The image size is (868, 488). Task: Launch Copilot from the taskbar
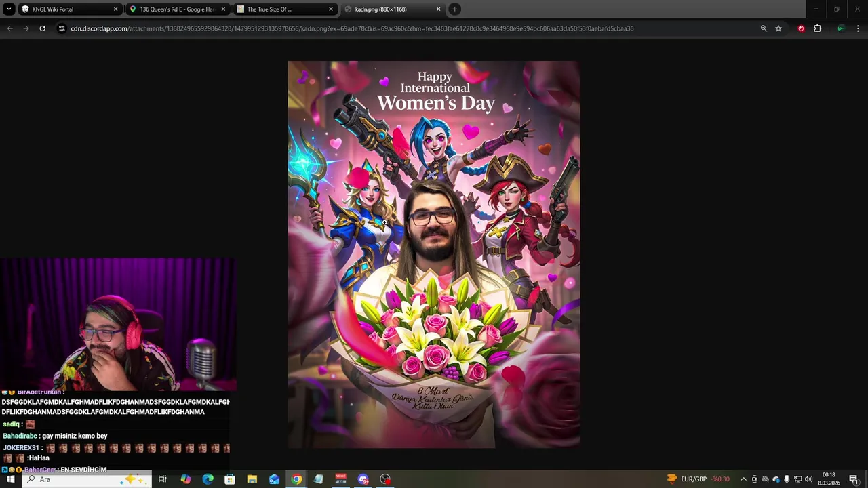185,479
